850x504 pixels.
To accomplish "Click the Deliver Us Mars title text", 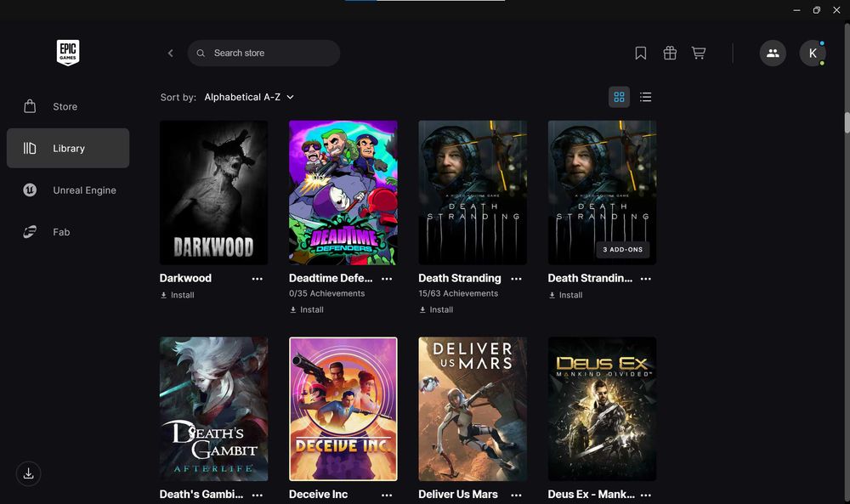I will click(x=458, y=495).
